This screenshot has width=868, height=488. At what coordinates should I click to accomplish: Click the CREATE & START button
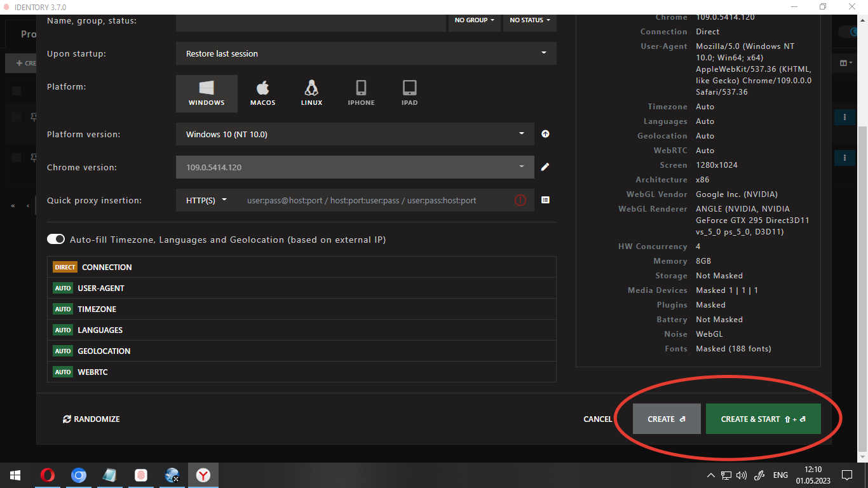[763, 419]
